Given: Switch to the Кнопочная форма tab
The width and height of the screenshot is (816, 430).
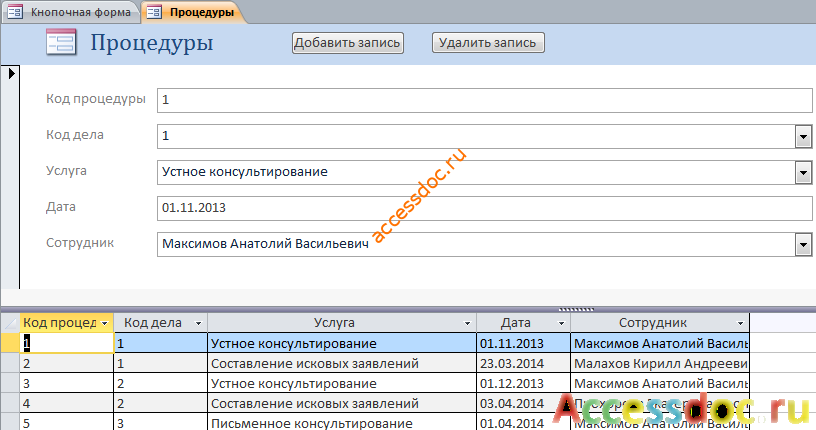Looking at the screenshot, I should pos(71,12).
